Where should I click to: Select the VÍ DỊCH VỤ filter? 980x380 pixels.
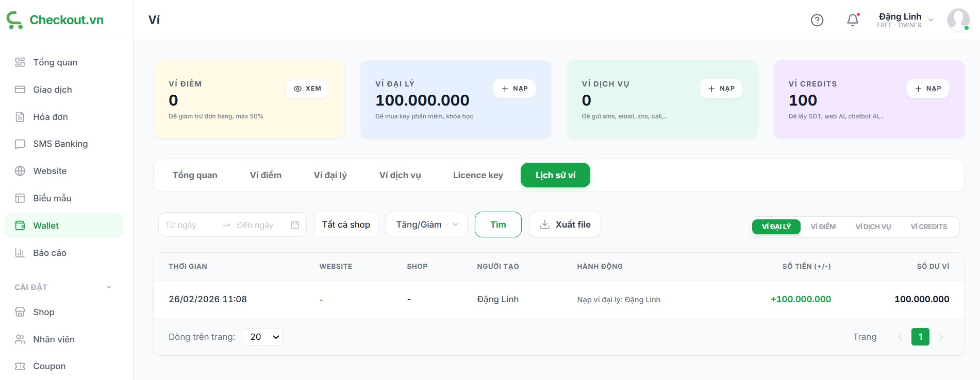(x=873, y=227)
